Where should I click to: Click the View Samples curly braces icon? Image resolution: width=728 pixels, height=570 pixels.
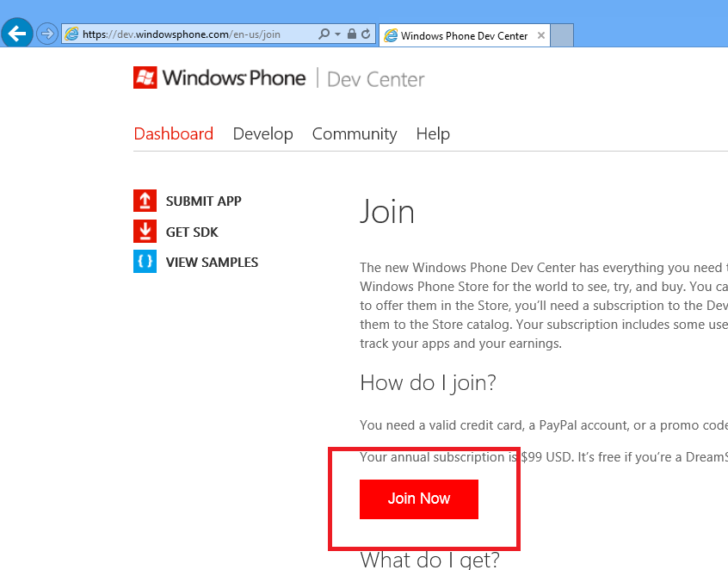(145, 262)
